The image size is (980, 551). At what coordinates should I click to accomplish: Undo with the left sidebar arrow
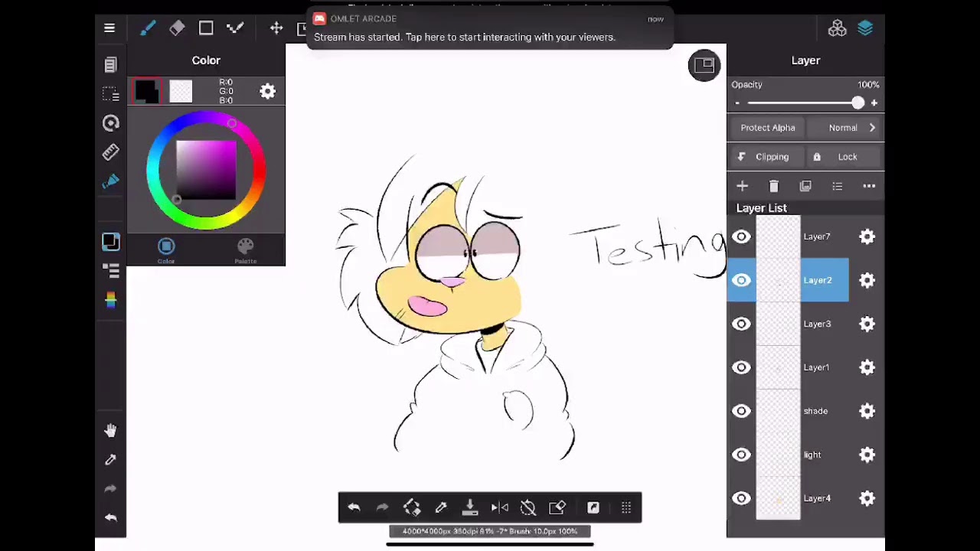[111, 518]
